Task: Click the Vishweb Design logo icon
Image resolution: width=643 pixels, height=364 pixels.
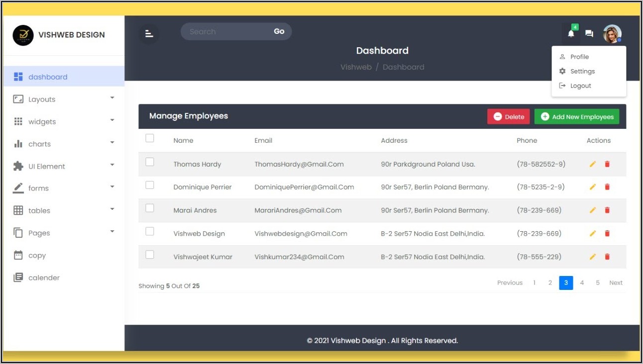Action: [23, 35]
